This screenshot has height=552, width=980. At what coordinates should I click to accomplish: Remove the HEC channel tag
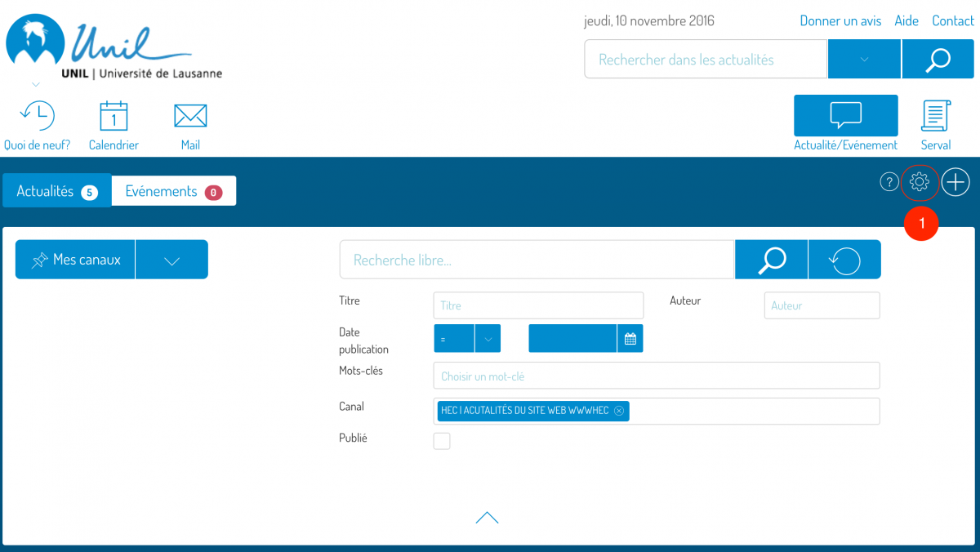point(619,411)
